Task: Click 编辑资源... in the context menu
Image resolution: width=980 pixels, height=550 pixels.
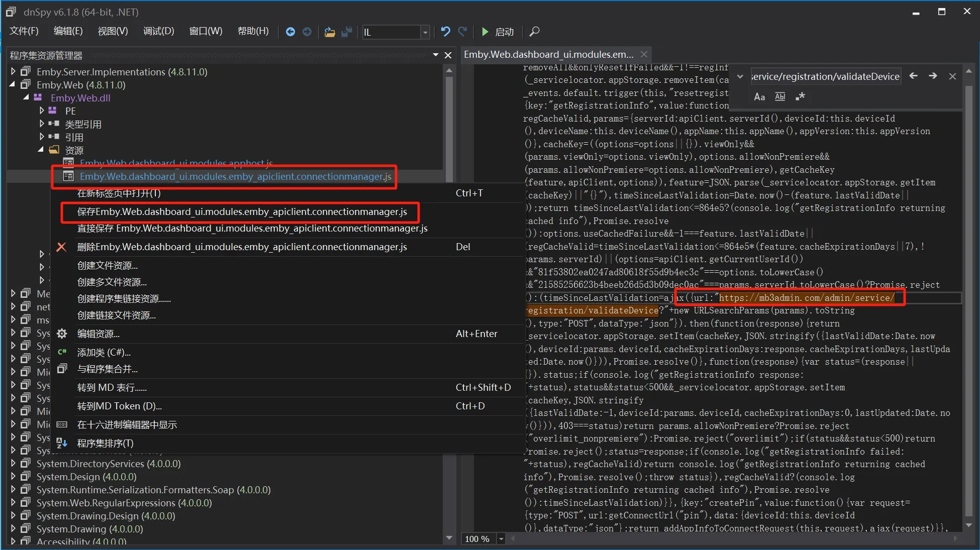Action: pos(99,334)
